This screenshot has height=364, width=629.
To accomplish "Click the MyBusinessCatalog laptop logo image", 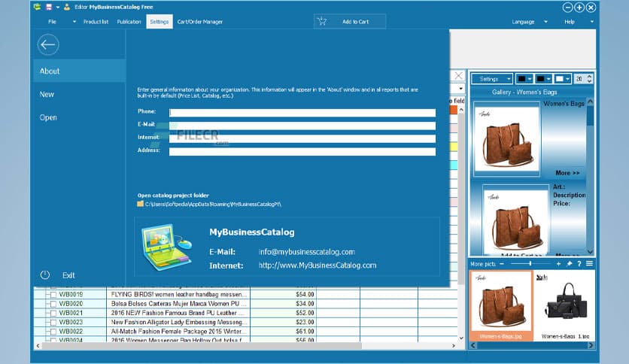I will click(167, 247).
